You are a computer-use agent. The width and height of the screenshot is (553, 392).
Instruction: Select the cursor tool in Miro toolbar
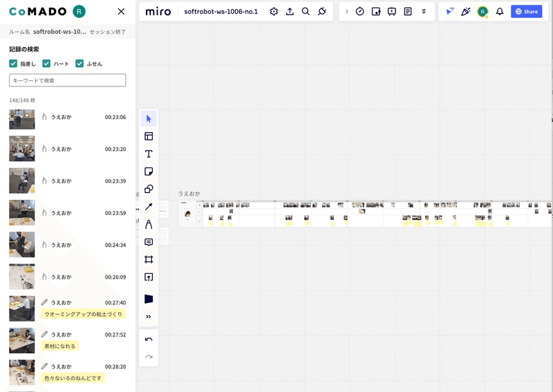point(149,118)
